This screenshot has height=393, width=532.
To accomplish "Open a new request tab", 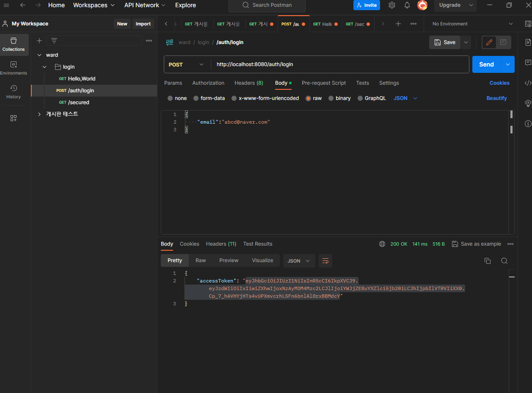I will click(x=398, y=24).
